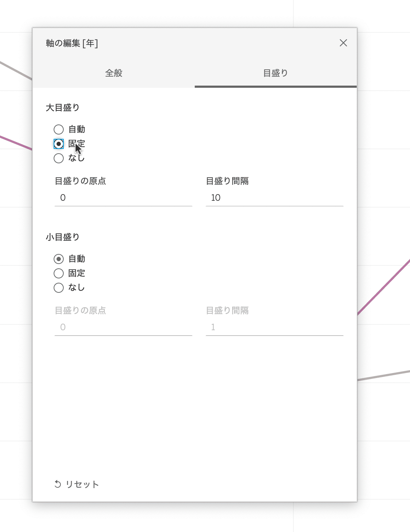Select 固定 under 小目盛り

pos(59,273)
